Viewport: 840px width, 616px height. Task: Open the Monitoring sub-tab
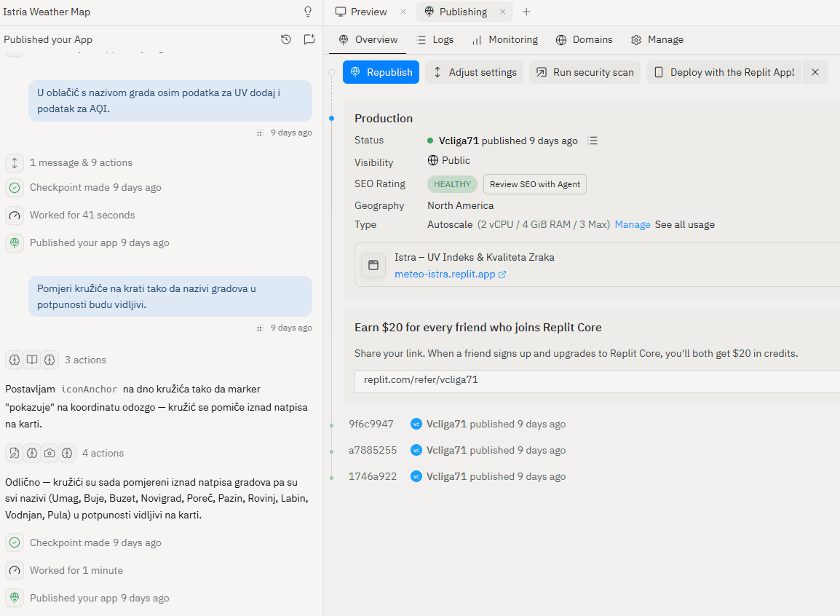pyautogui.click(x=504, y=39)
